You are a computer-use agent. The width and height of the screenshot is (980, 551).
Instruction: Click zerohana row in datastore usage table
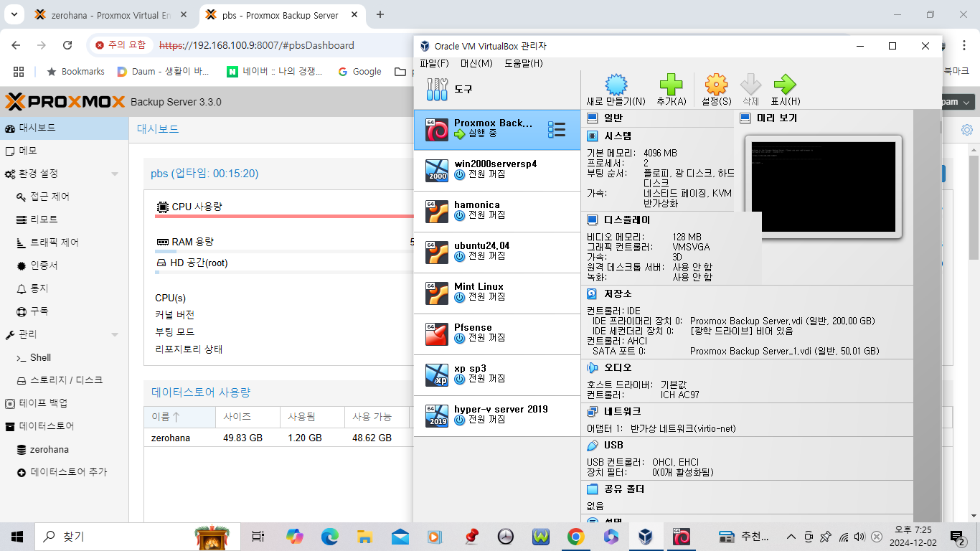pyautogui.click(x=278, y=438)
